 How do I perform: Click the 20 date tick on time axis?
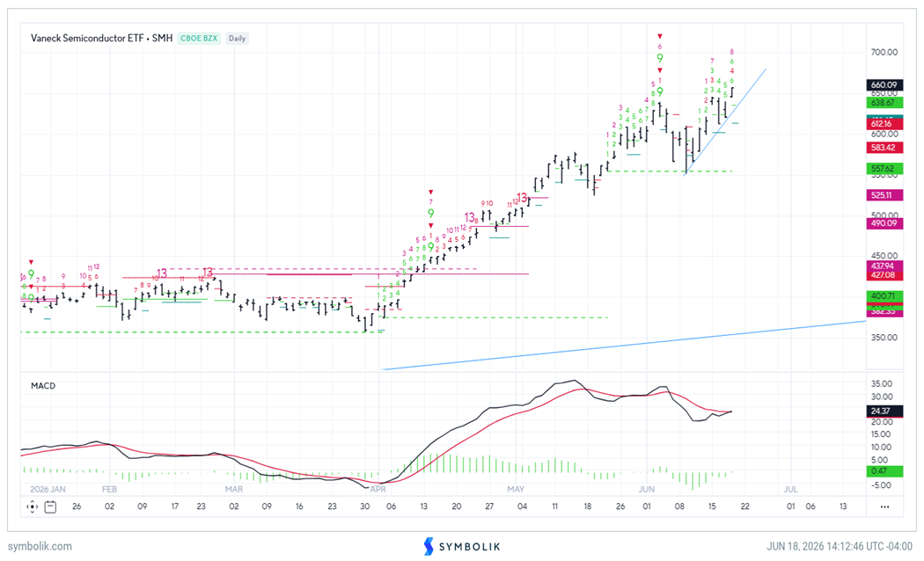click(x=456, y=506)
